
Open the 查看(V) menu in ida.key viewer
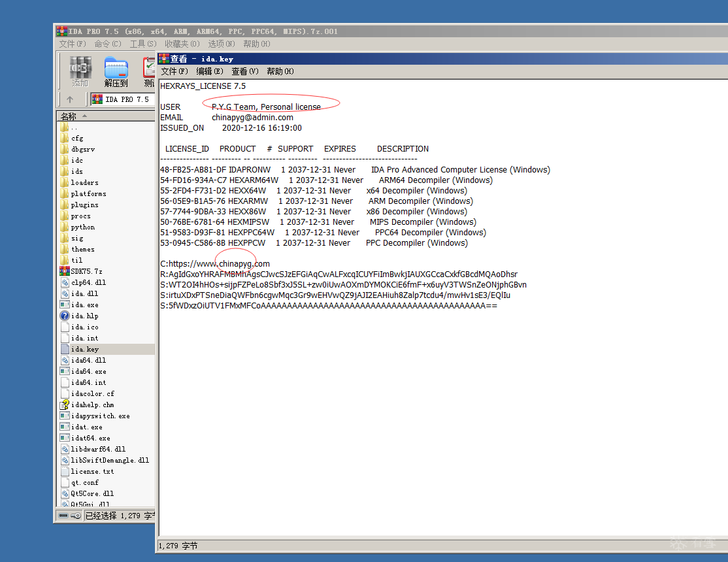pyautogui.click(x=245, y=71)
